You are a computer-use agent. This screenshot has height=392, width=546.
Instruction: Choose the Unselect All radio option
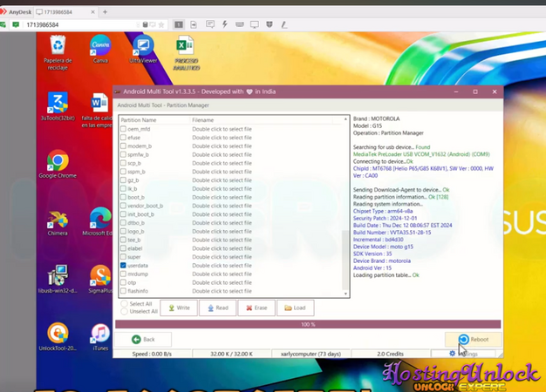[124, 311]
